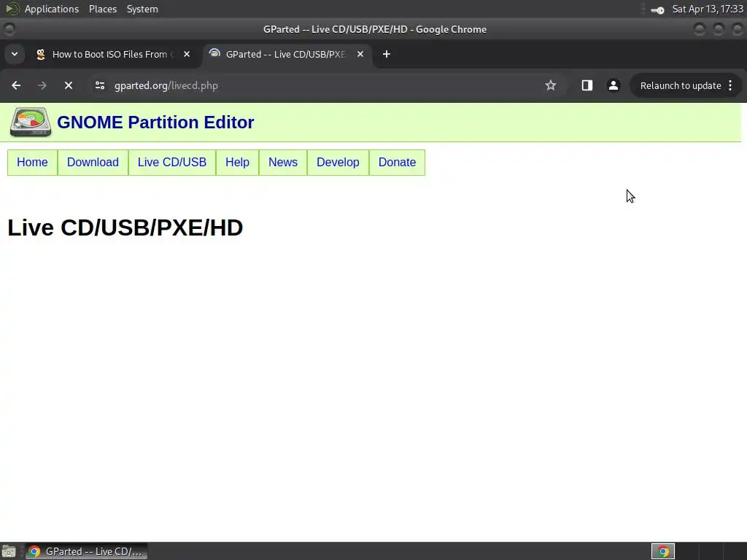The height and width of the screenshot is (560, 747).
Task: Open Chrome side panel
Action: (587, 86)
